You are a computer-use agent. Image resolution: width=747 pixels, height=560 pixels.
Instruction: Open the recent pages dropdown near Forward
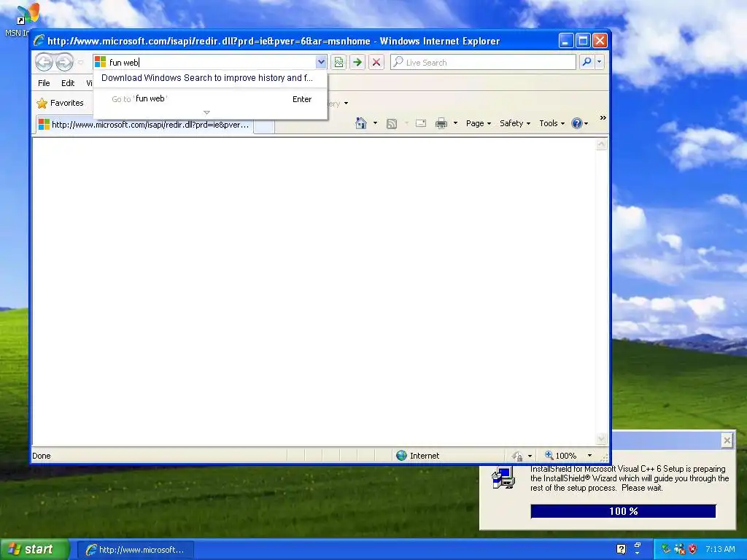point(80,63)
